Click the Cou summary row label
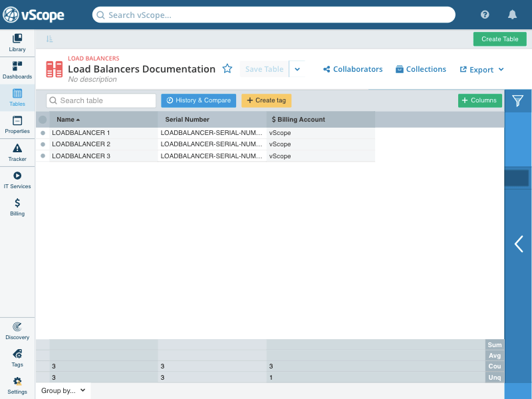 tap(495, 366)
